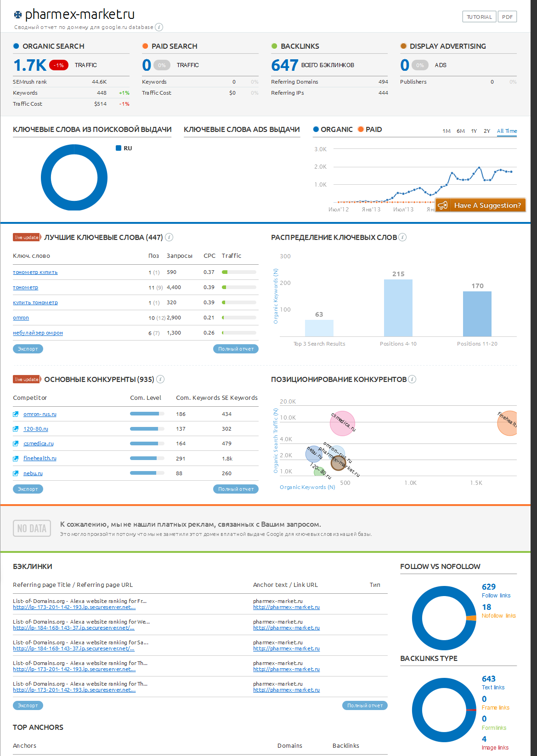Click info icon next to Лучшие ключевые слова
537x756 pixels.
click(169, 237)
